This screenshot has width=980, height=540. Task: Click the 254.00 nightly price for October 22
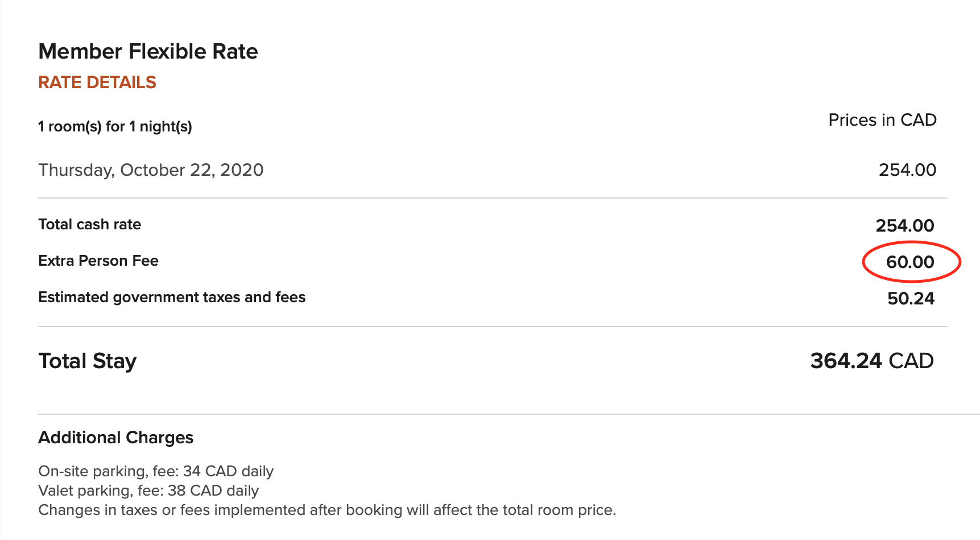coord(907,170)
